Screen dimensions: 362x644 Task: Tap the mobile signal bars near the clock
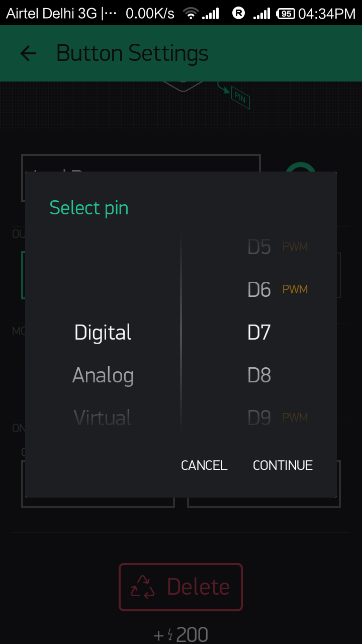(262, 13)
